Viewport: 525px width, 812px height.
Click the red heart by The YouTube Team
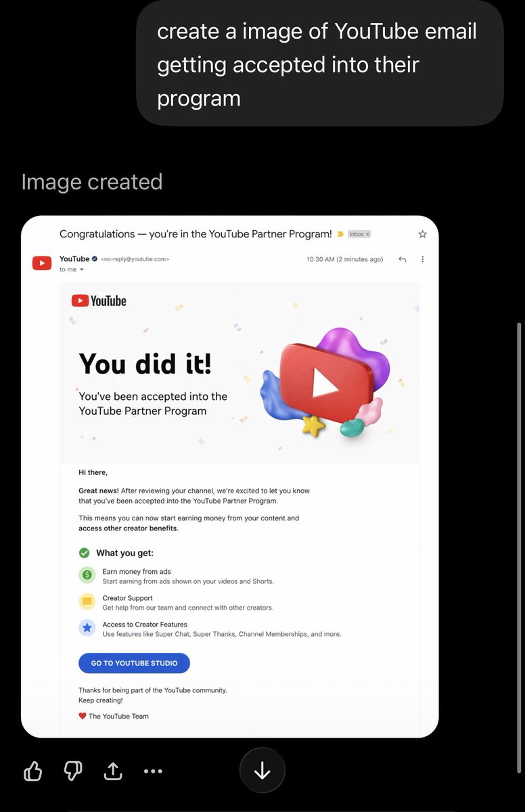coord(83,716)
